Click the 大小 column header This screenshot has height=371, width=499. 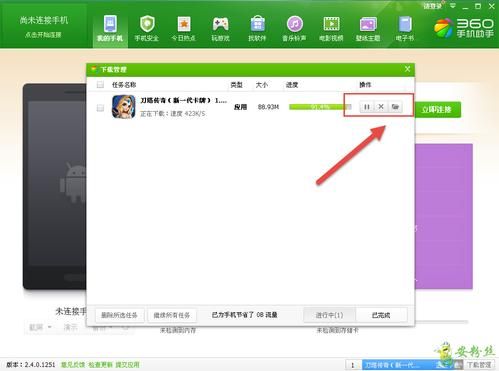point(262,85)
